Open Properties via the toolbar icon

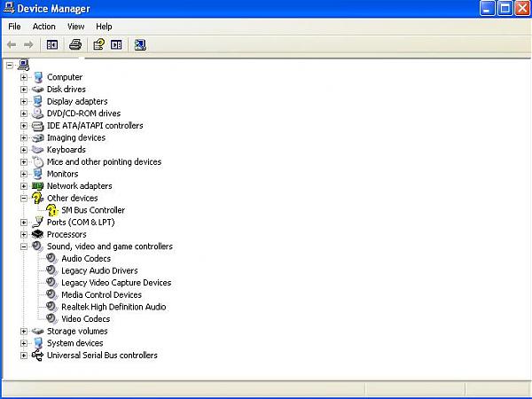pos(98,44)
